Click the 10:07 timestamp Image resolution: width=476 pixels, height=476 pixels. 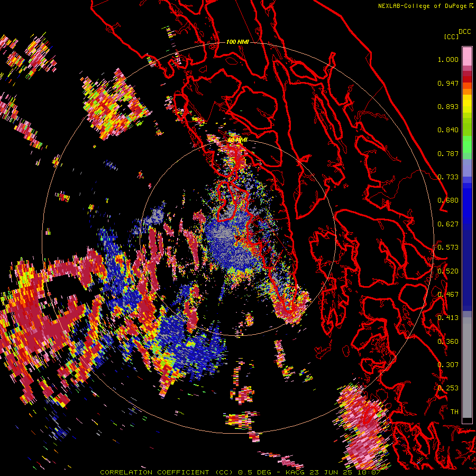click(x=368, y=472)
